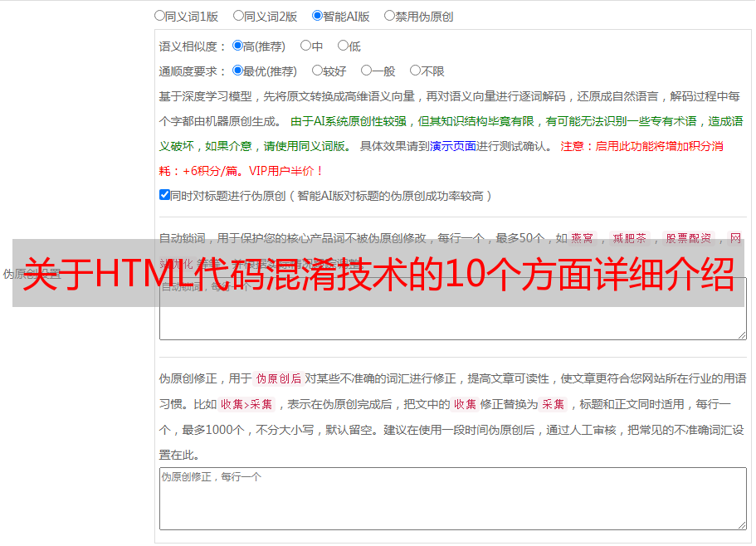Set 通顺度要求 to 较好

point(317,71)
